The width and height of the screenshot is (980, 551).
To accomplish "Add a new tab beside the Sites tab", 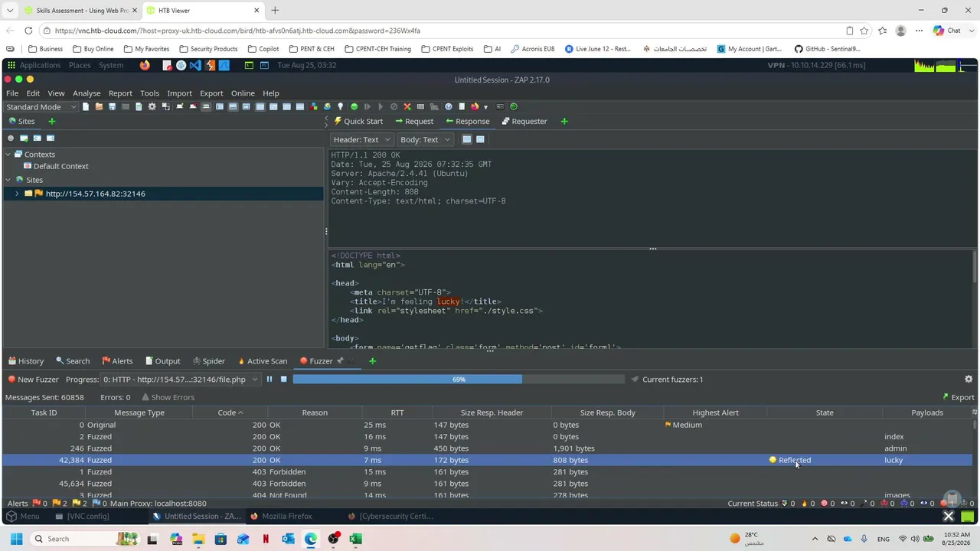I will click(x=52, y=121).
